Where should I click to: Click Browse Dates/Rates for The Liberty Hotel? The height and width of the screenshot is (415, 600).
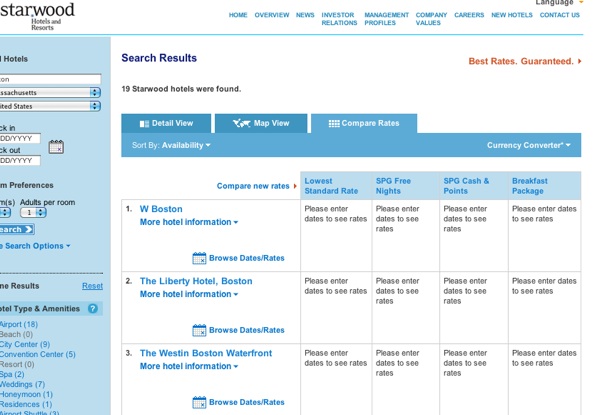coord(247,330)
